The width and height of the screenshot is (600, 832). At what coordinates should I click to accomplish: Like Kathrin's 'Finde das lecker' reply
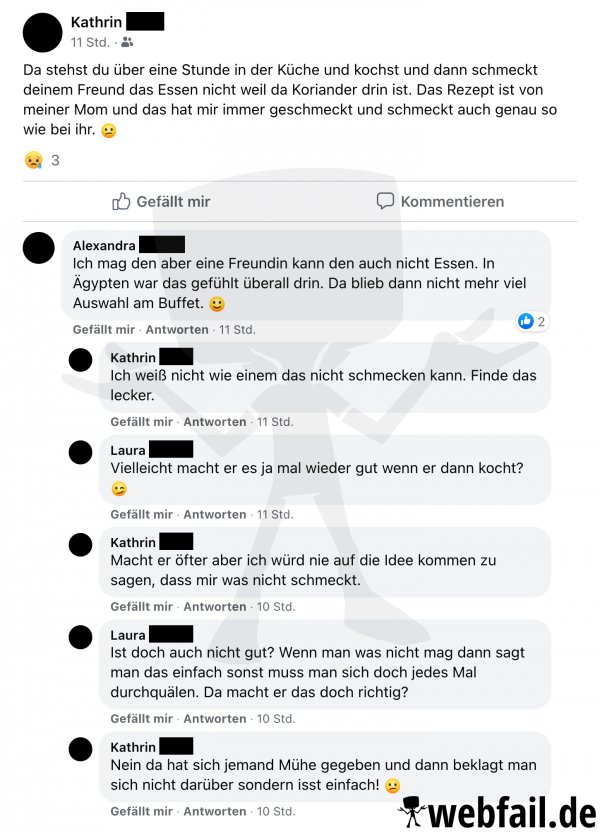pyautogui.click(x=142, y=422)
